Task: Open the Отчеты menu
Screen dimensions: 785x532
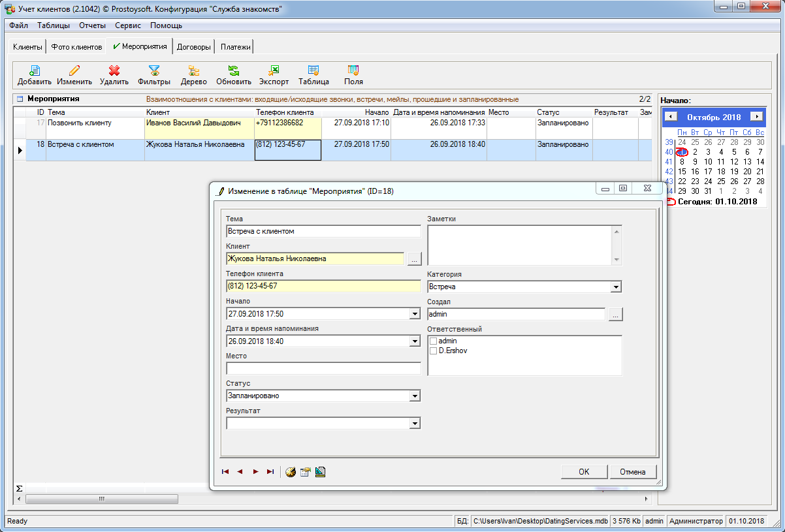Action: click(92, 25)
